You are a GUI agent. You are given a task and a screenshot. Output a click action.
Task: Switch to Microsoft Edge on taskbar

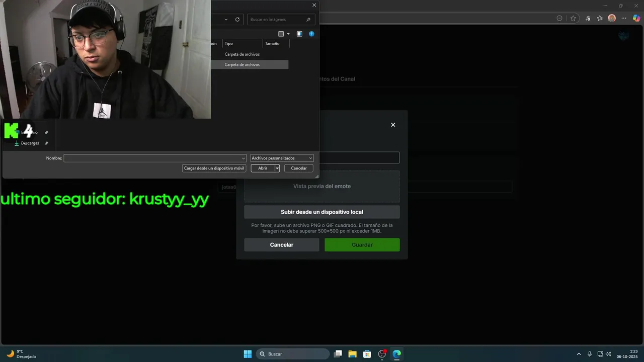tap(396, 354)
